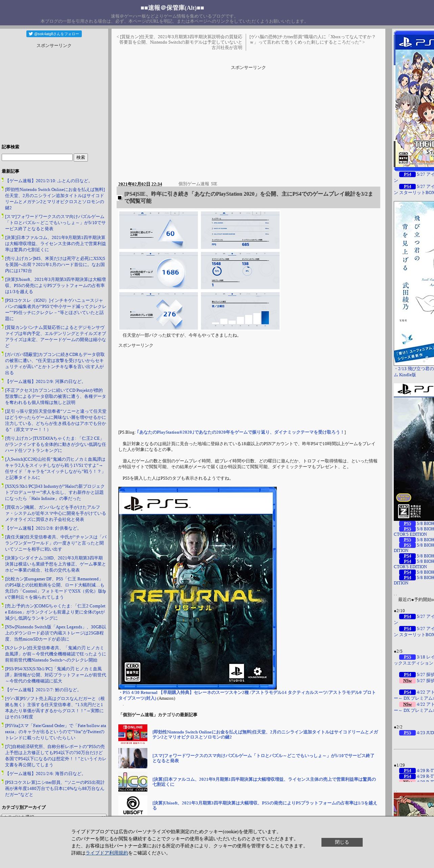This screenshot has height=868, width=434.
Task: Open thumbnail showing 60 games played
Action: [x=159, y=230]
